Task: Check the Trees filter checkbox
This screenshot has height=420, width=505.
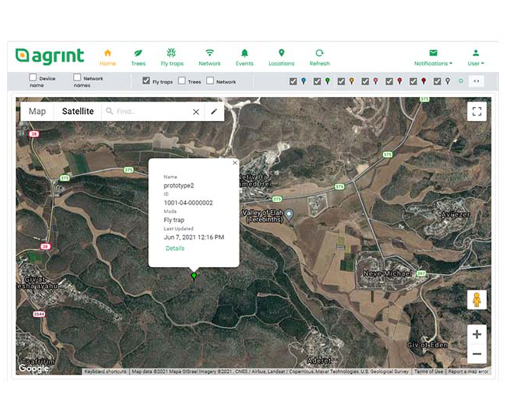Action: click(x=182, y=81)
